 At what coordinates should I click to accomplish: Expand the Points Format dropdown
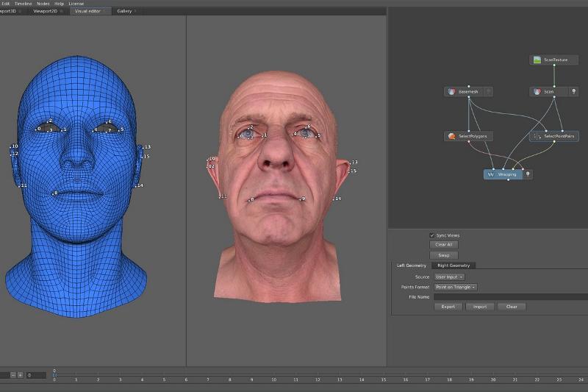click(x=455, y=287)
